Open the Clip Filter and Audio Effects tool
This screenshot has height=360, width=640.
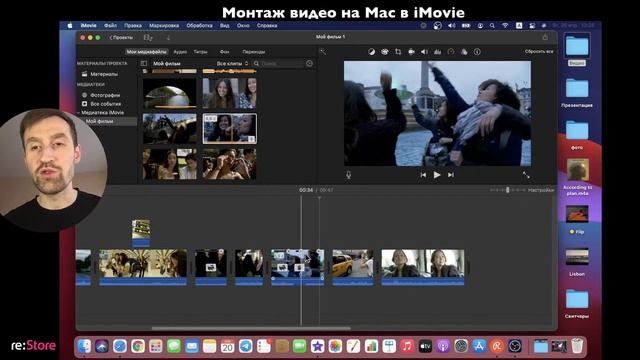click(x=464, y=52)
